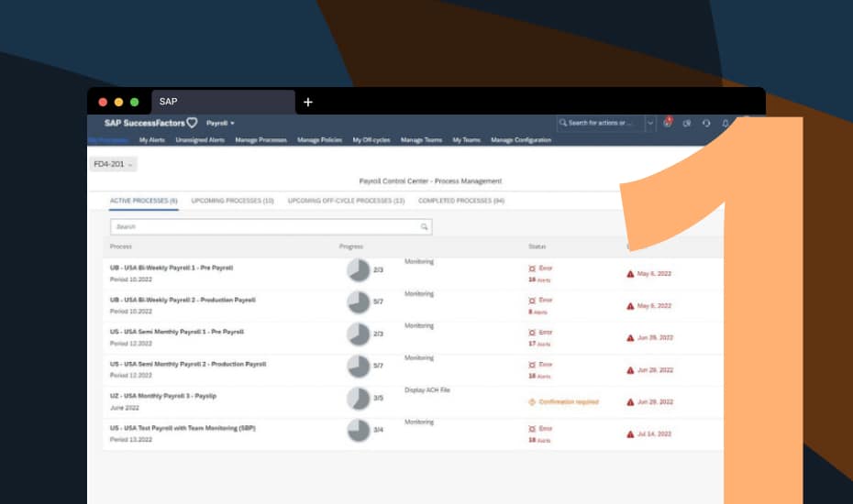853x504 pixels.
Task: Click Monitoring text in Test Payroll row
Action: [419, 422]
